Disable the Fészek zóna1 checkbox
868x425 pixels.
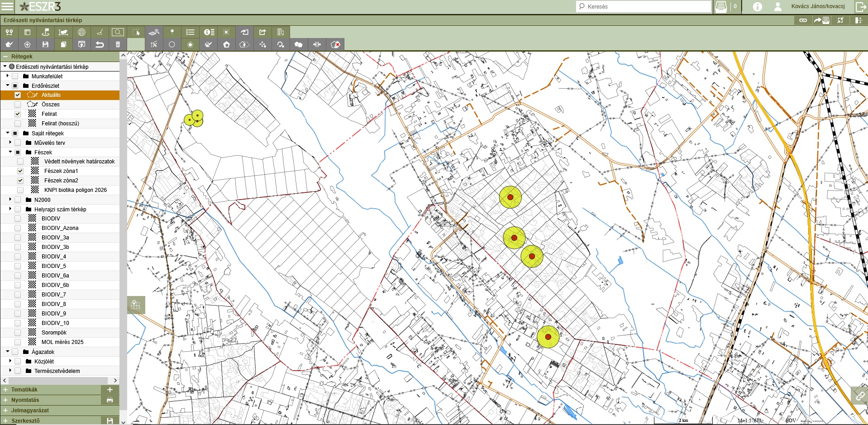click(x=20, y=171)
